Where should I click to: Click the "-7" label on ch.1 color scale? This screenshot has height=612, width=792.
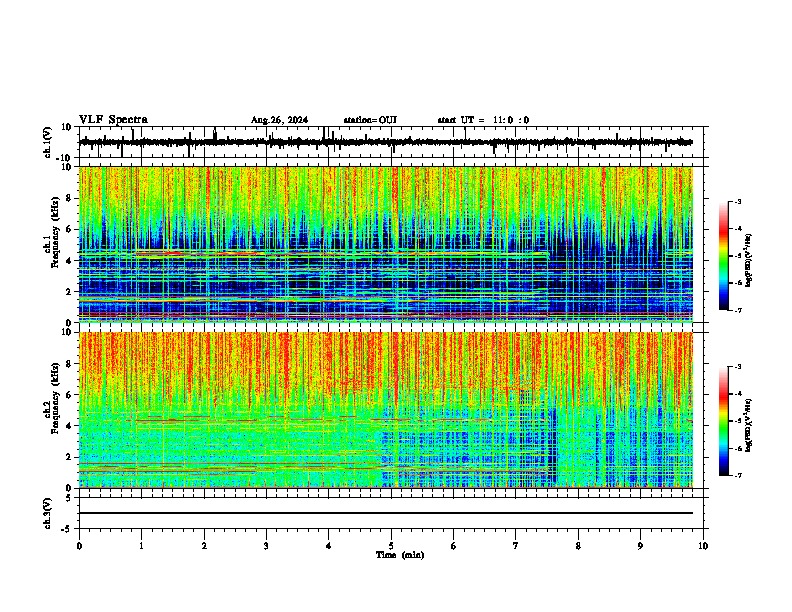click(x=737, y=310)
